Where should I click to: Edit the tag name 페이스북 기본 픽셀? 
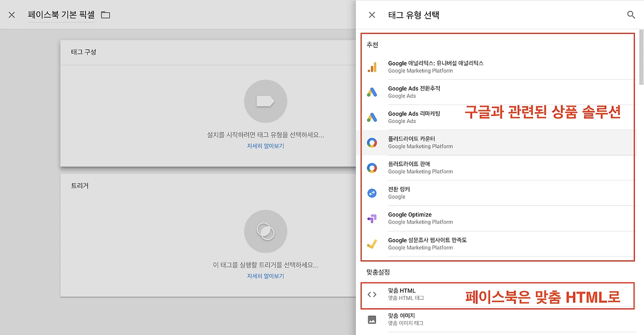[61, 15]
